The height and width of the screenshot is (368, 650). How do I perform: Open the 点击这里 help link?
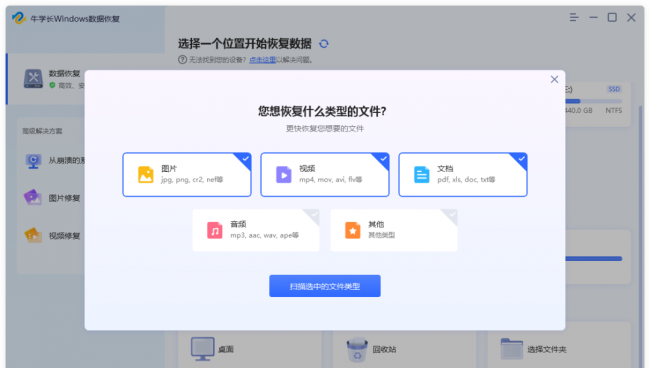click(x=262, y=60)
